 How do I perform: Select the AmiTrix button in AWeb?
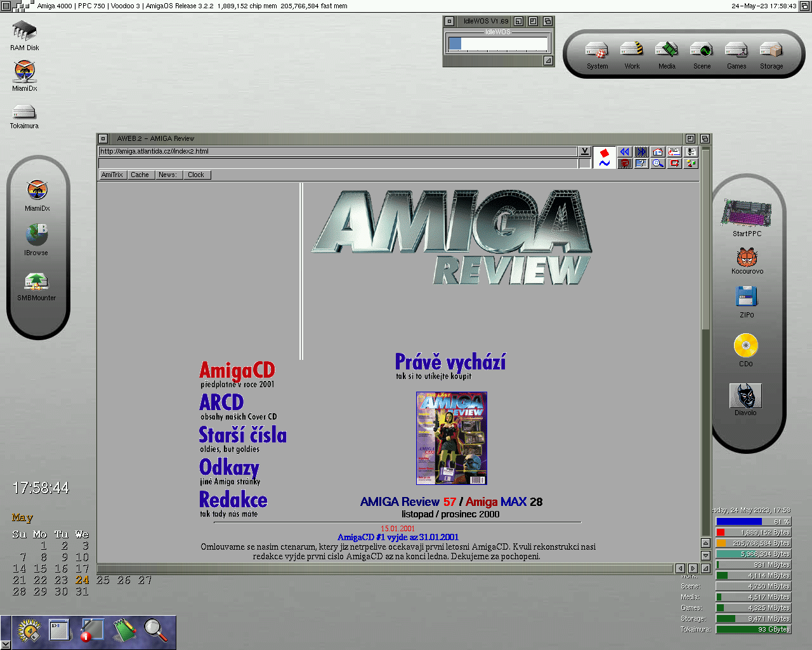112,175
